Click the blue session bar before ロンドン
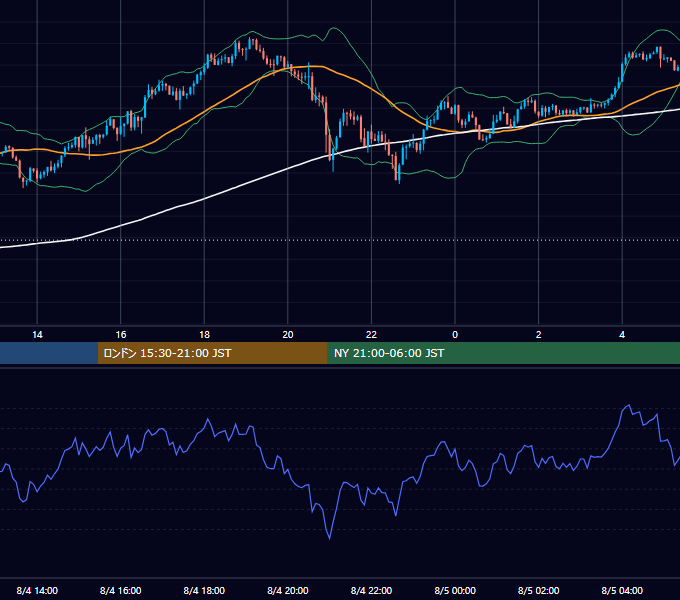Image resolution: width=680 pixels, height=600 pixels. 49,353
